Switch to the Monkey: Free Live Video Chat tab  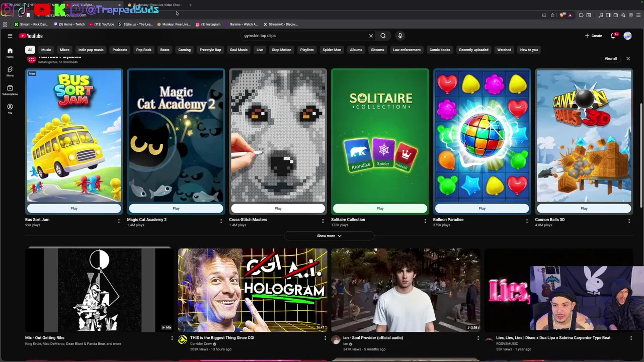[x=156, y=5]
